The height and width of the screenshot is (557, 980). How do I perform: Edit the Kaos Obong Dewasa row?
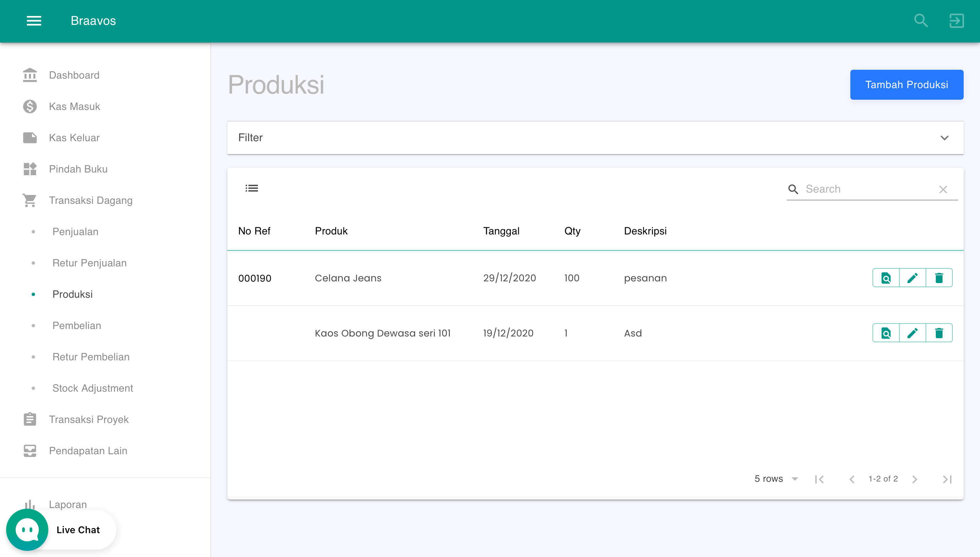912,333
